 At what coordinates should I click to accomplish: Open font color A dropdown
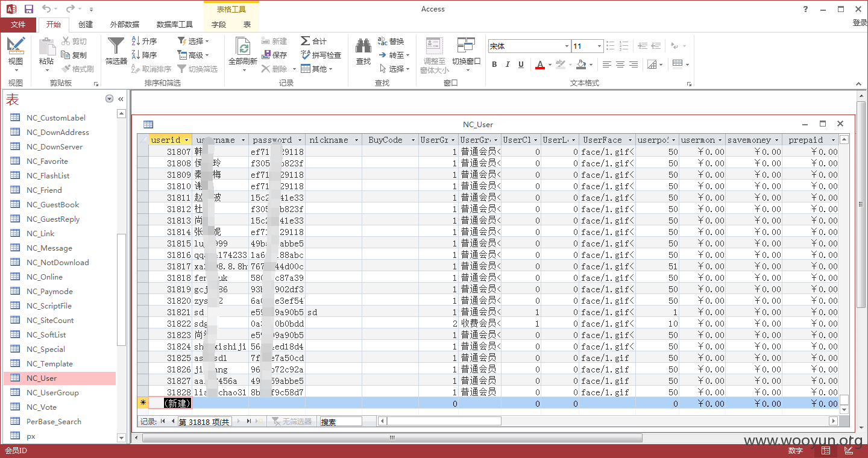pos(550,64)
